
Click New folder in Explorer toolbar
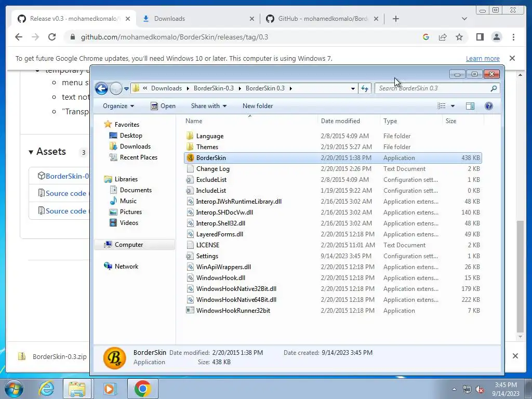[258, 106]
